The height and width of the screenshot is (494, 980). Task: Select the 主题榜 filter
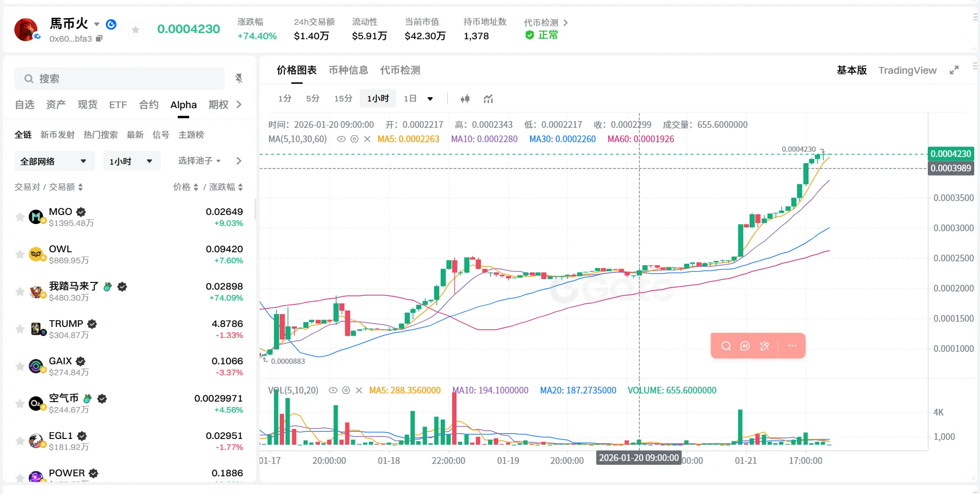point(191,135)
